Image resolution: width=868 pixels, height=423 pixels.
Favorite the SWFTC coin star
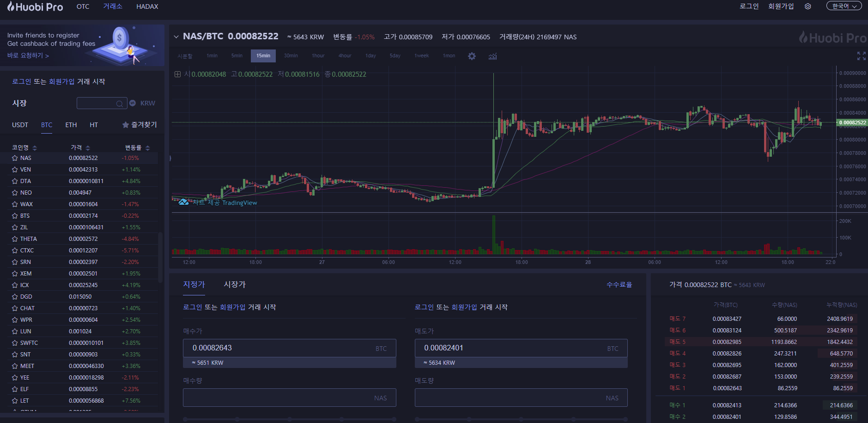tap(15, 343)
